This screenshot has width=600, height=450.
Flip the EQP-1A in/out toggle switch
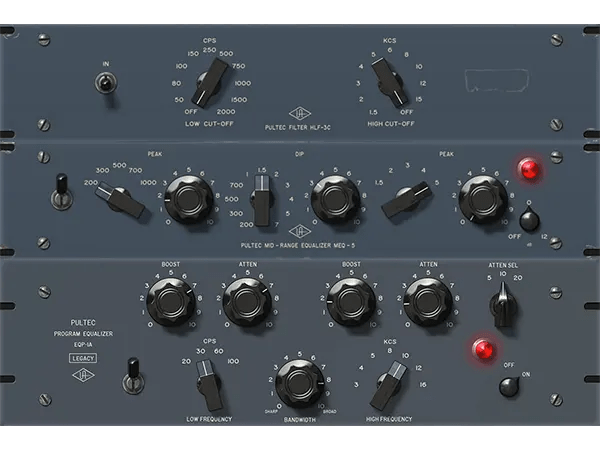pos(133,376)
